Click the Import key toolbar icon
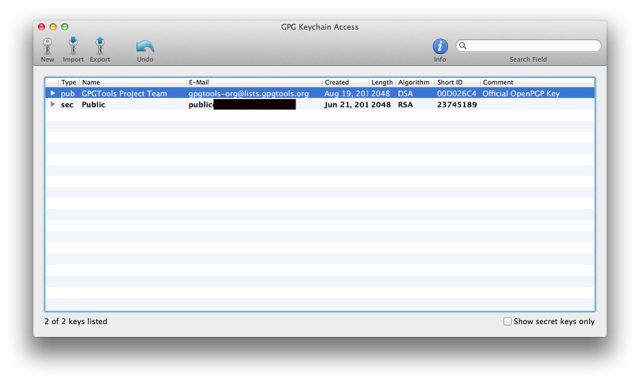 [73, 46]
